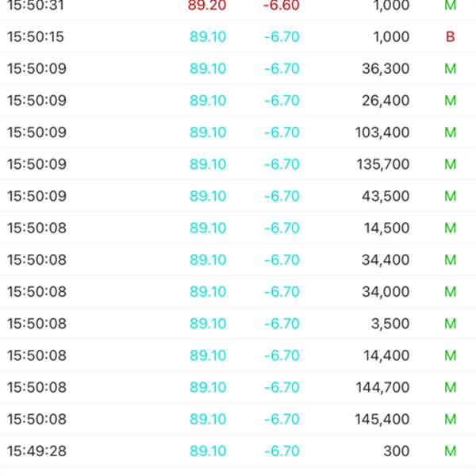Select the trade with 135,700 volume

coord(382,164)
